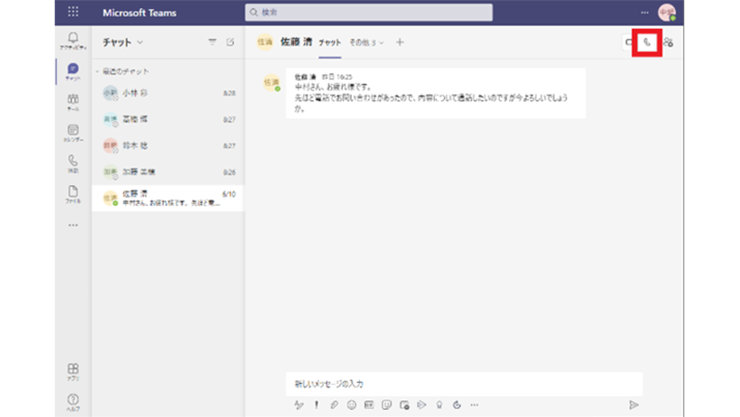The image size is (740, 417).
Task: Send praise with the badge icon
Action: pyautogui.click(x=439, y=405)
